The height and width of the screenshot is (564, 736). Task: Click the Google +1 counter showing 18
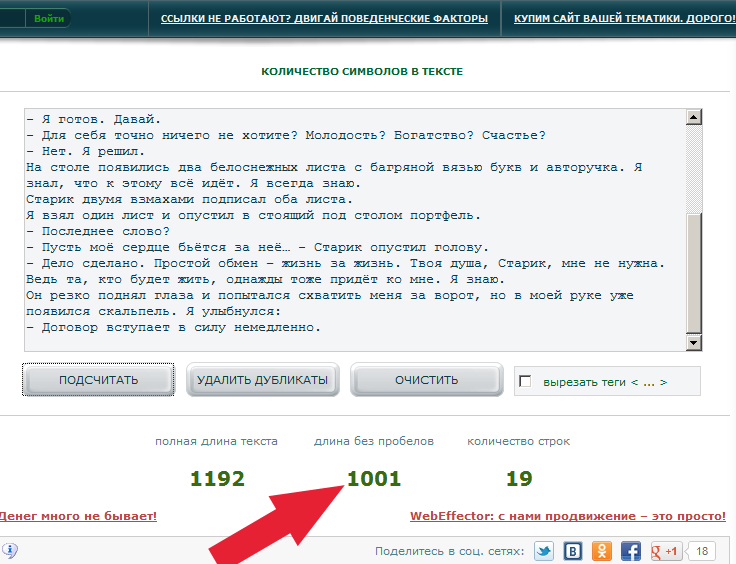tap(702, 551)
